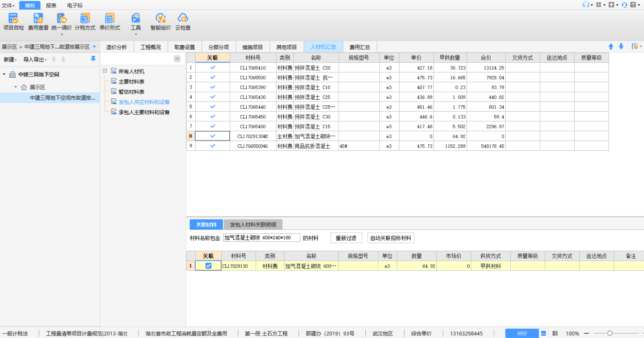
Task: Switch to the 电子标 menu tab
Action: [x=75, y=5]
